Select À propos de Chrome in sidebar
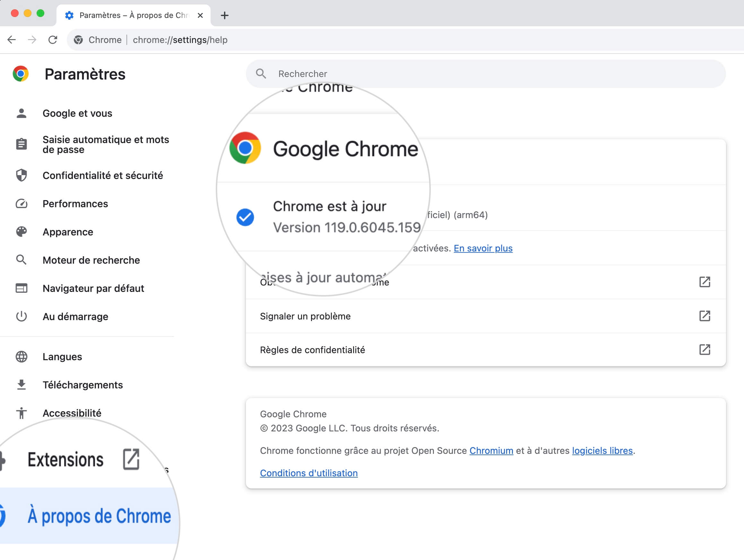Image resolution: width=744 pixels, height=560 pixels. (x=99, y=515)
